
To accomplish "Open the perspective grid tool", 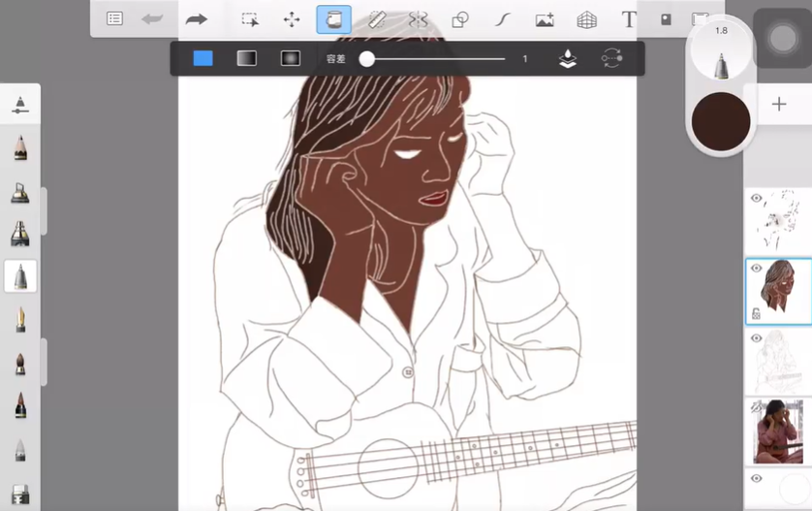I will [586, 19].
